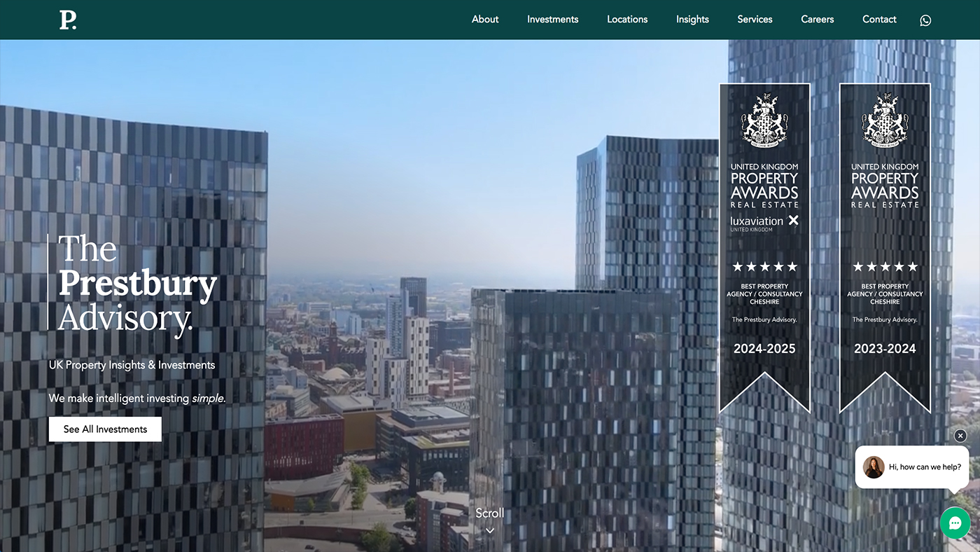Screen dimensions: 980x552
Task: Click the five stars on 2023-2024 banner
Action: (x=885, y=267)
